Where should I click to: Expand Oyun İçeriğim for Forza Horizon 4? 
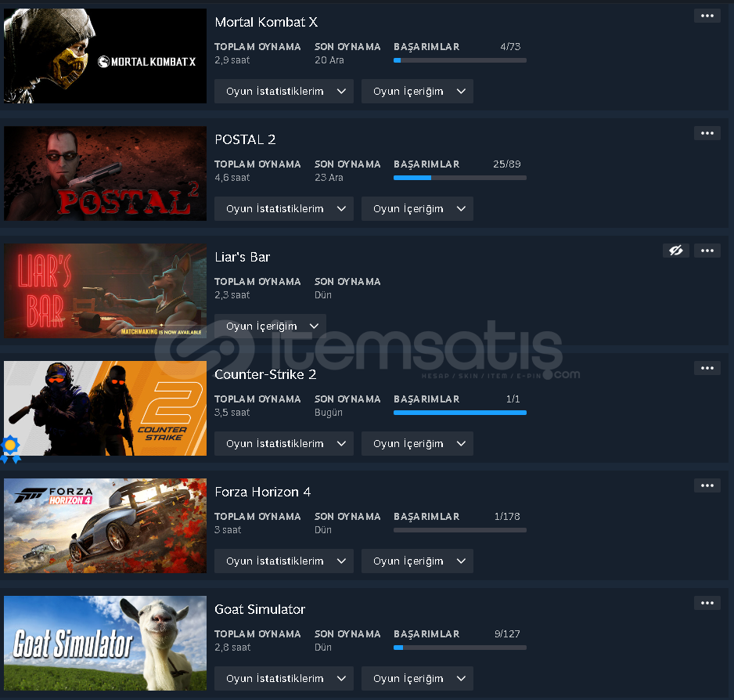click(x=417, y=561)
